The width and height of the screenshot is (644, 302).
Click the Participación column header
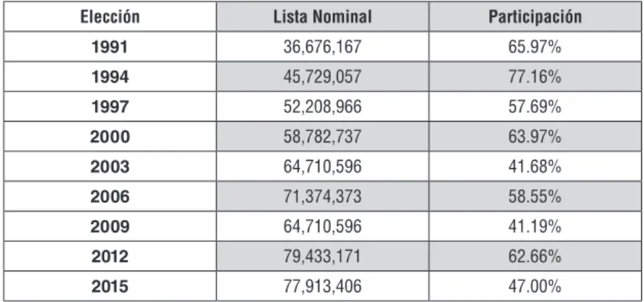coord(535,16)
